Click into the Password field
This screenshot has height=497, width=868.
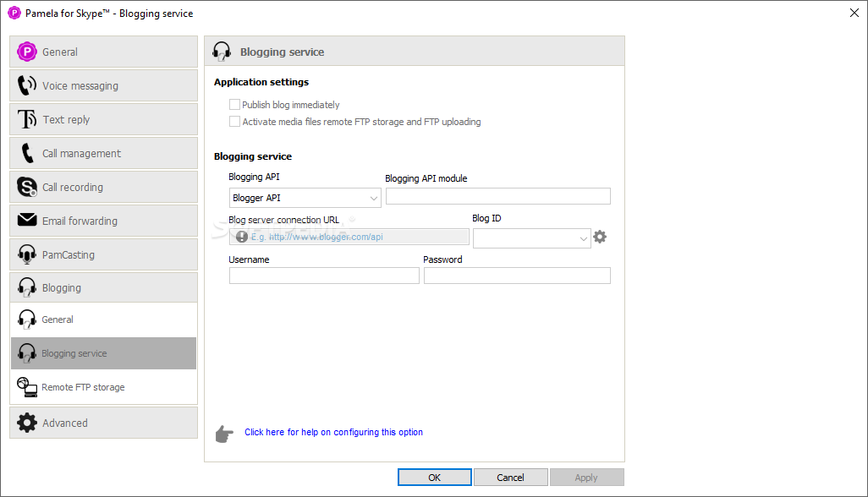click(517, 276)
